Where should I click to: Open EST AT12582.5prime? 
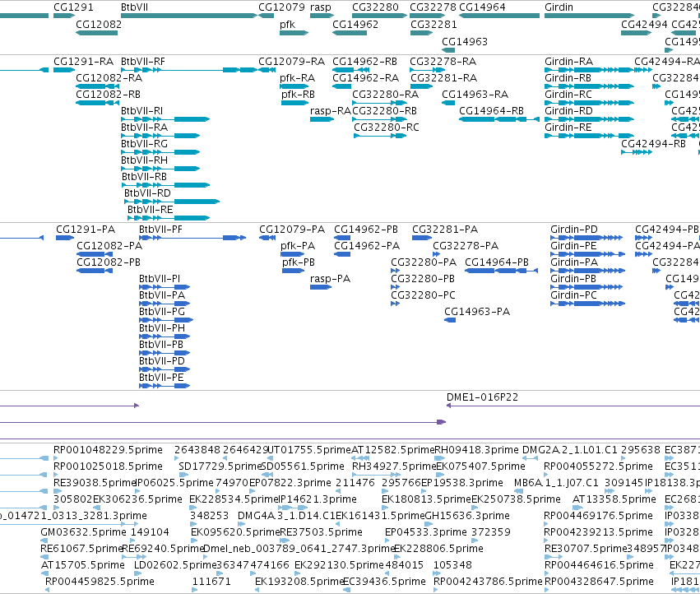360,458
